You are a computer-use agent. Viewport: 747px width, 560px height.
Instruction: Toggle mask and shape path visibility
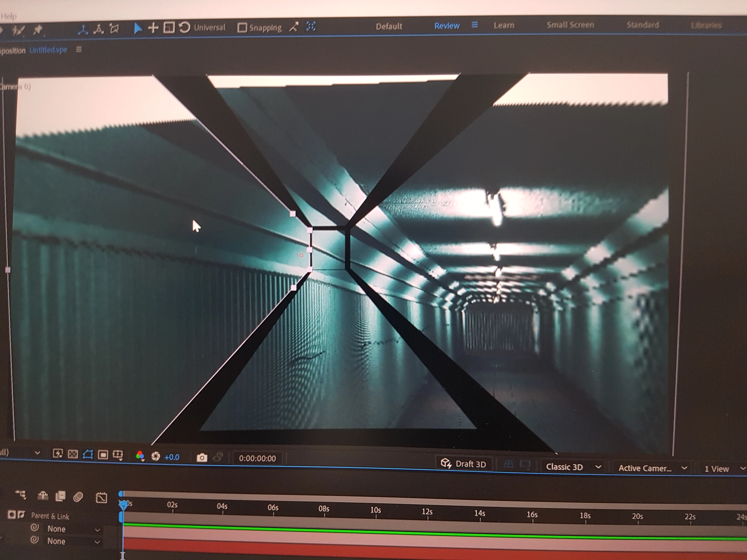coord(88,454)
